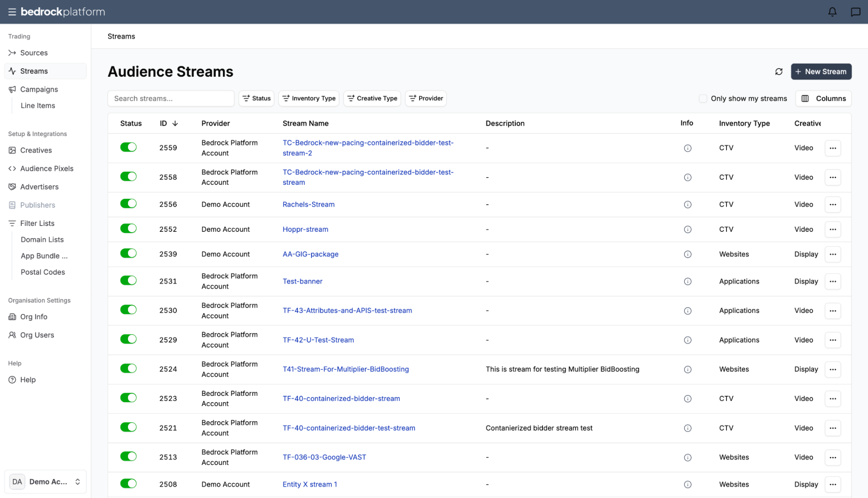
Task: Disable the Rachels-Stream status toggle
Action: (128, 203)
